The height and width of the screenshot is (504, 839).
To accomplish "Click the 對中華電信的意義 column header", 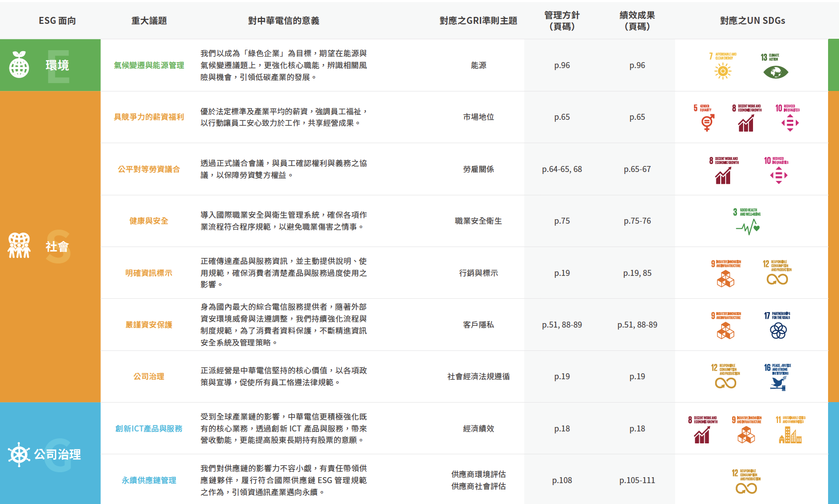I will pos(284,20).
